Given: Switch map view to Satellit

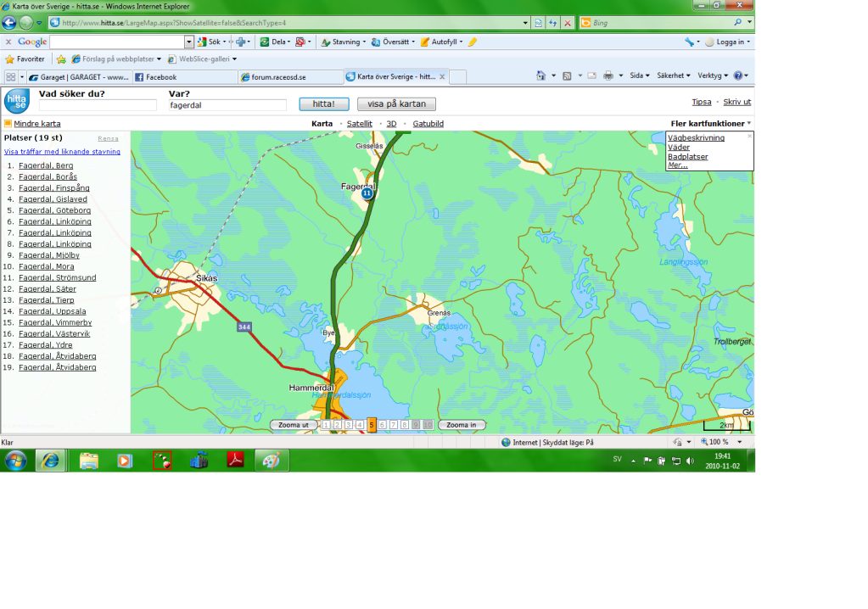Looking at the screenshot, I should pos(359,124).
